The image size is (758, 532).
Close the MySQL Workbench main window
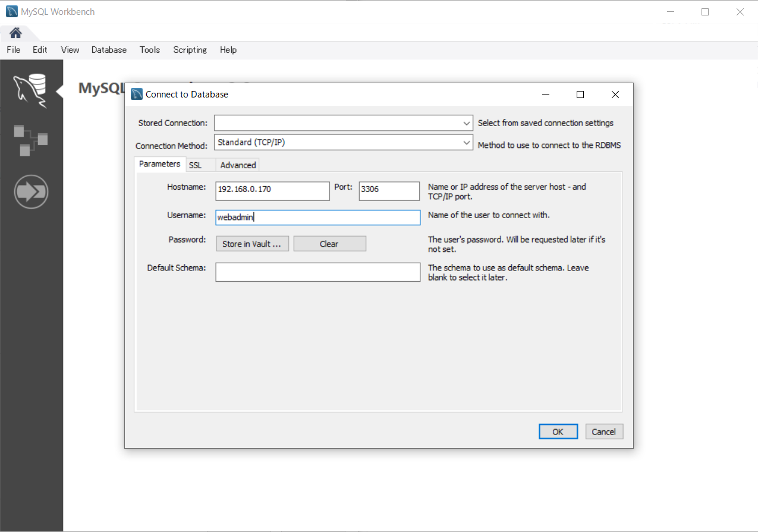(740, 12)
